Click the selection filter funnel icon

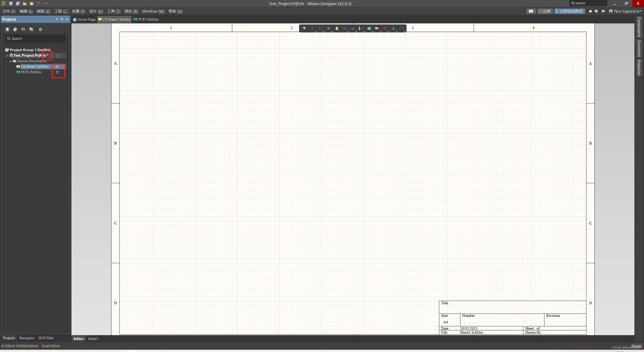[x=304, y=28]
